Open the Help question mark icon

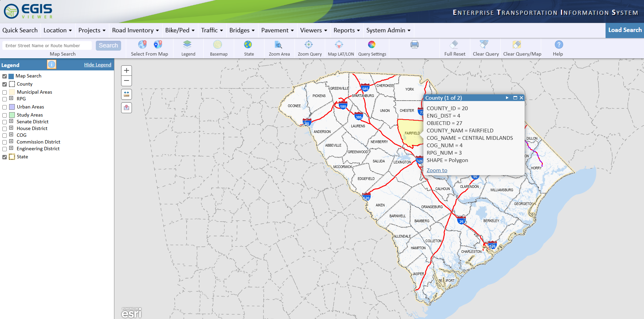click(x=559, y=45)
